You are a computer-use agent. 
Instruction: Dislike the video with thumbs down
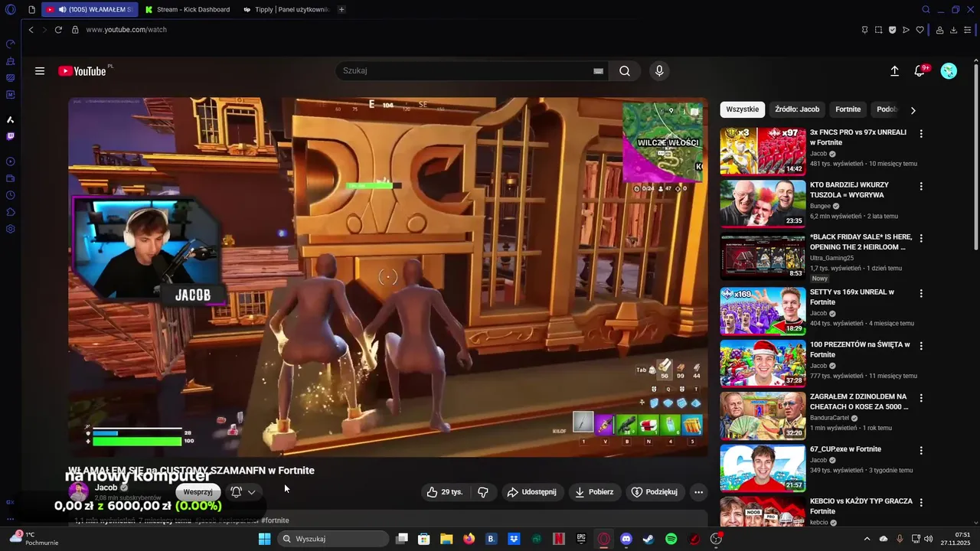pos(483,492)
